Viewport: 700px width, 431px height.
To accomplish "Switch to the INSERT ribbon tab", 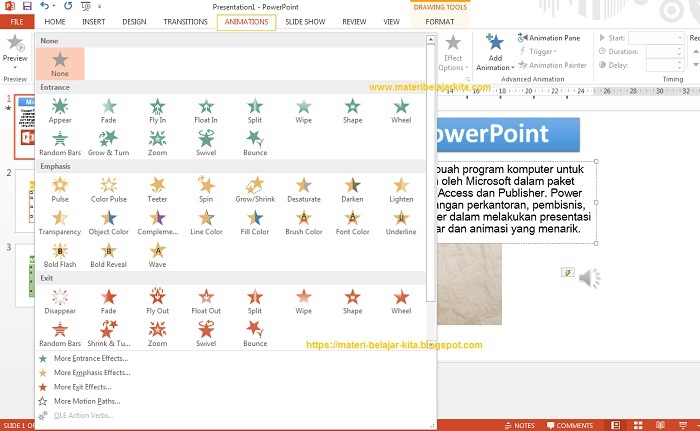I will (93, 21).
